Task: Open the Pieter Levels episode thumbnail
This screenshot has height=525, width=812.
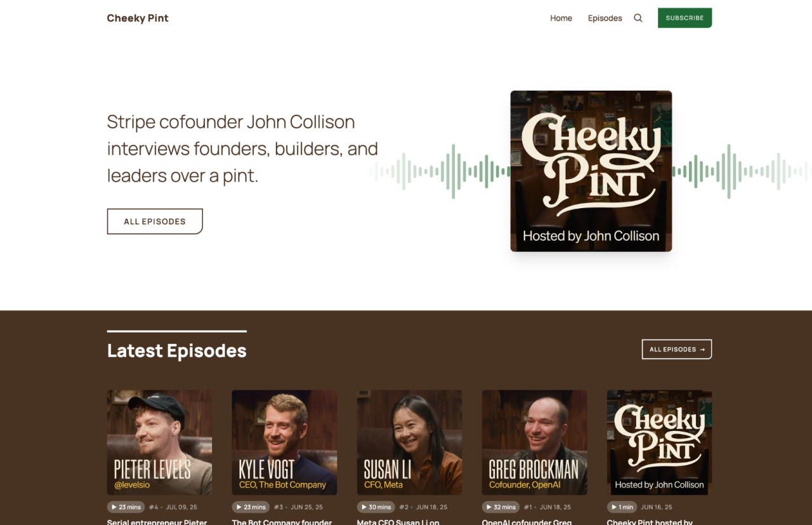Action: click(160, 442)
